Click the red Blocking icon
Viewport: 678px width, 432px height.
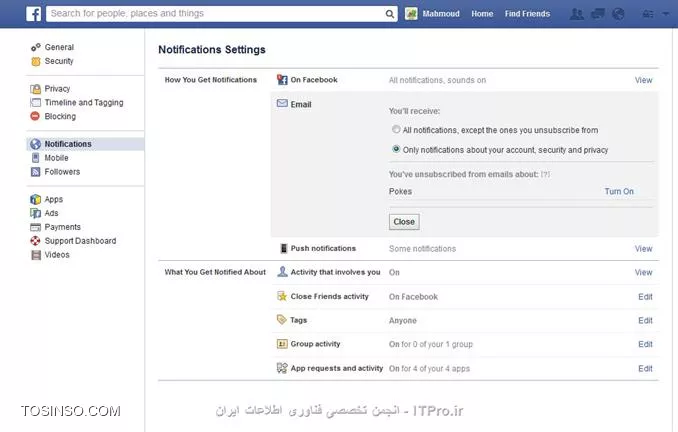(35, 116)
